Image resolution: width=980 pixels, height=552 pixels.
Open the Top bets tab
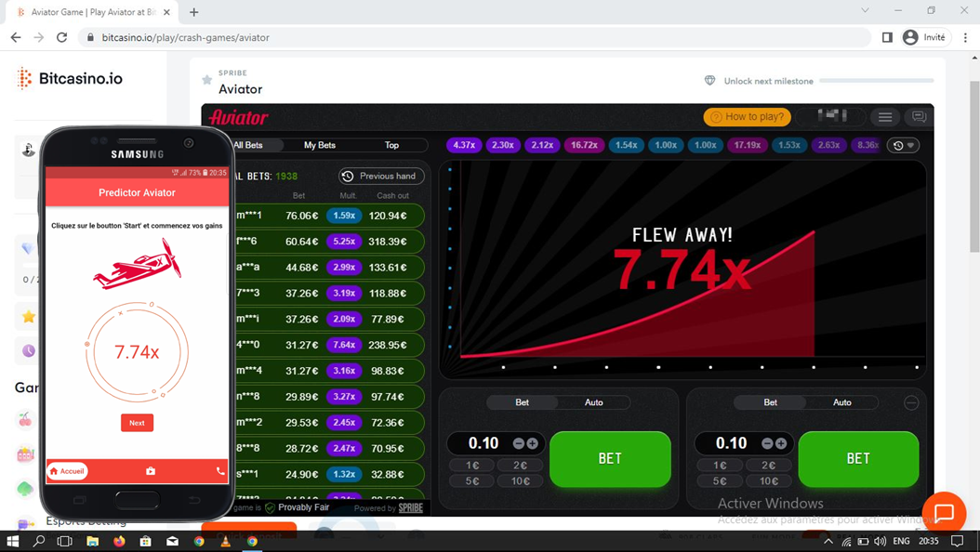point(391,145)
